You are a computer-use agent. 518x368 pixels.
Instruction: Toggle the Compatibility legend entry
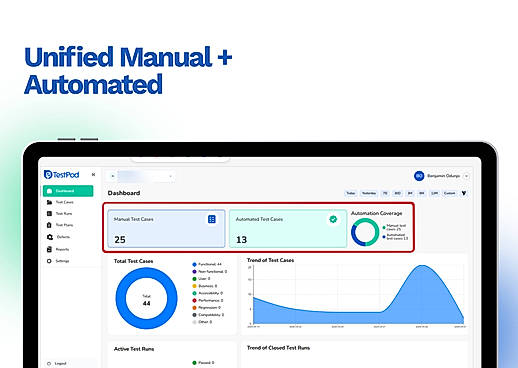(208, 315)
